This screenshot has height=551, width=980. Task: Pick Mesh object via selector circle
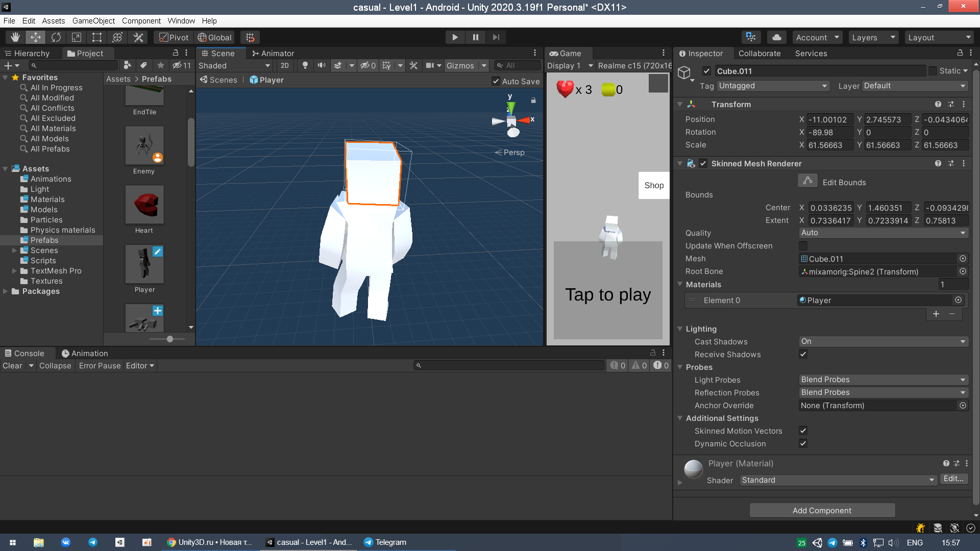(x=963, y=259)
